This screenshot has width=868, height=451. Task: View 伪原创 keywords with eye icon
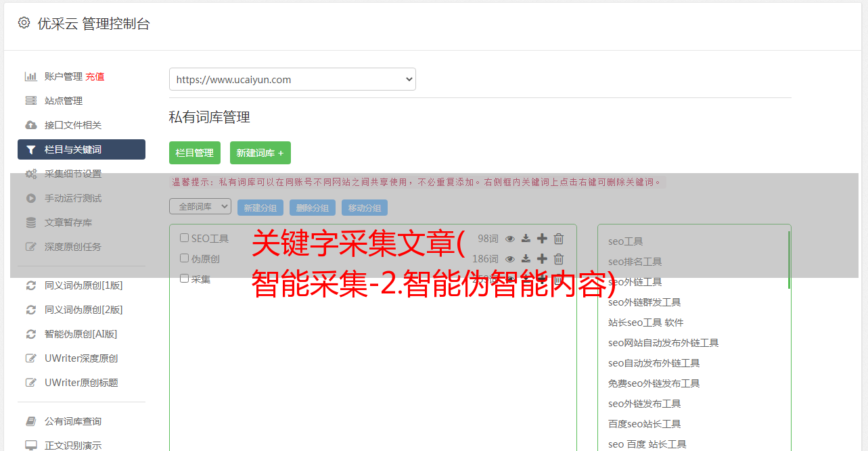510,258
